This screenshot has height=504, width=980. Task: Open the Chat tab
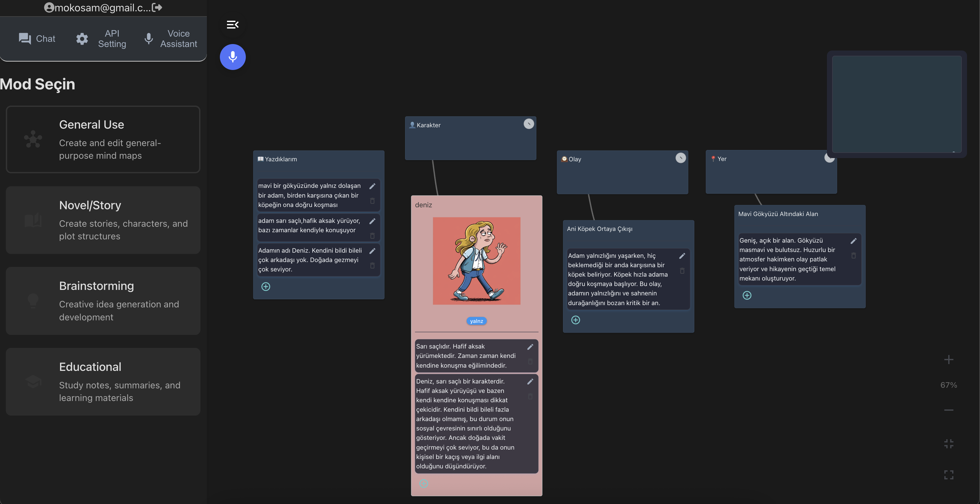click(37, 39)
